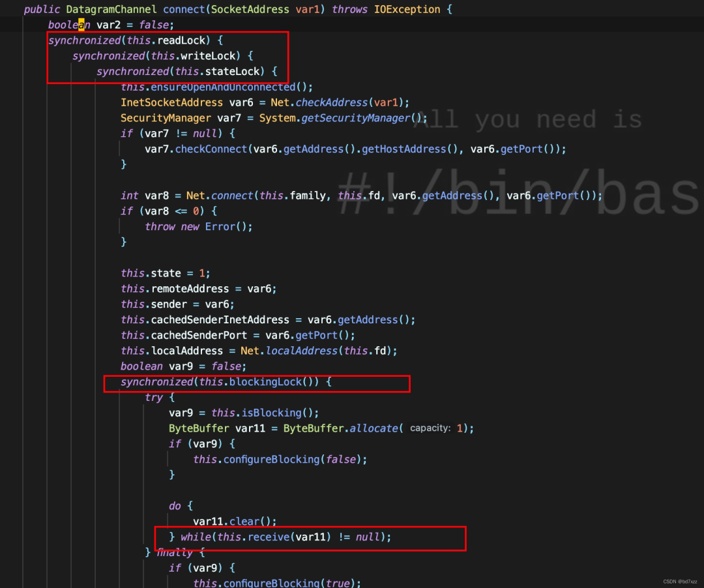Click 'localAddress' field in 'this.localAddress'
The image size is (704, 588).
187,351
